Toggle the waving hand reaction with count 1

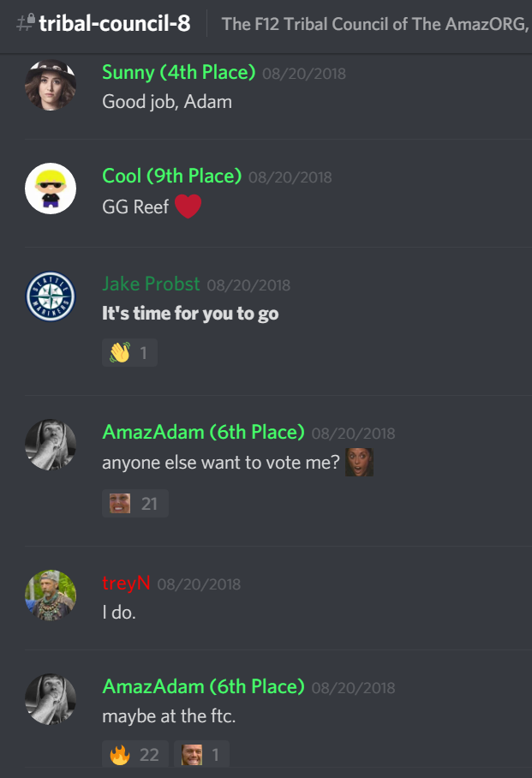(x=129, y=352)
